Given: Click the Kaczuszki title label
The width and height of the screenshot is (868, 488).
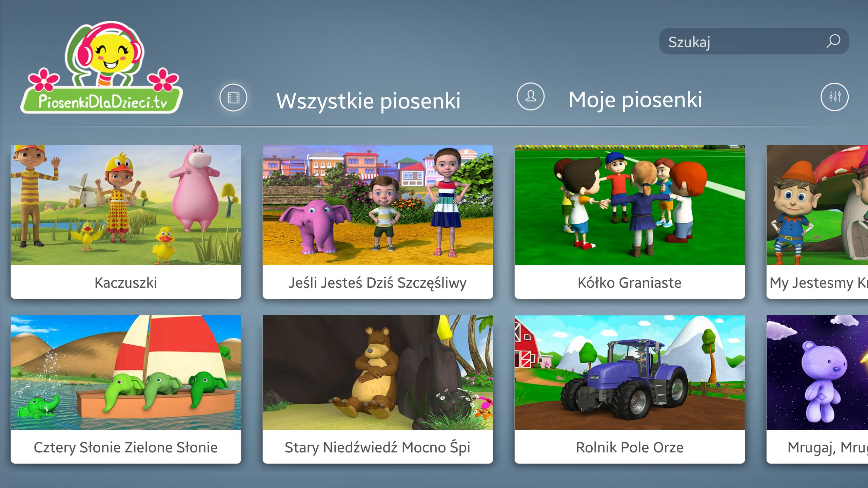Looking at the screenshot, I should tap(126, 283).
